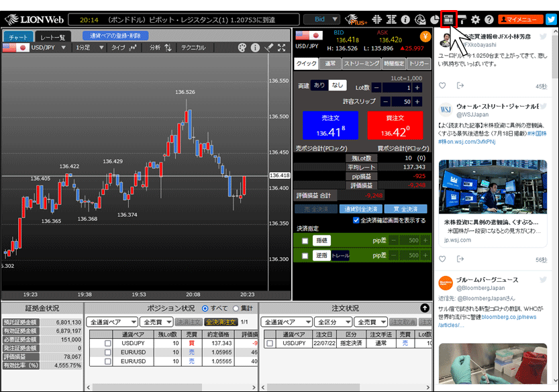Click the Lot数 input field

coord(396,88)
